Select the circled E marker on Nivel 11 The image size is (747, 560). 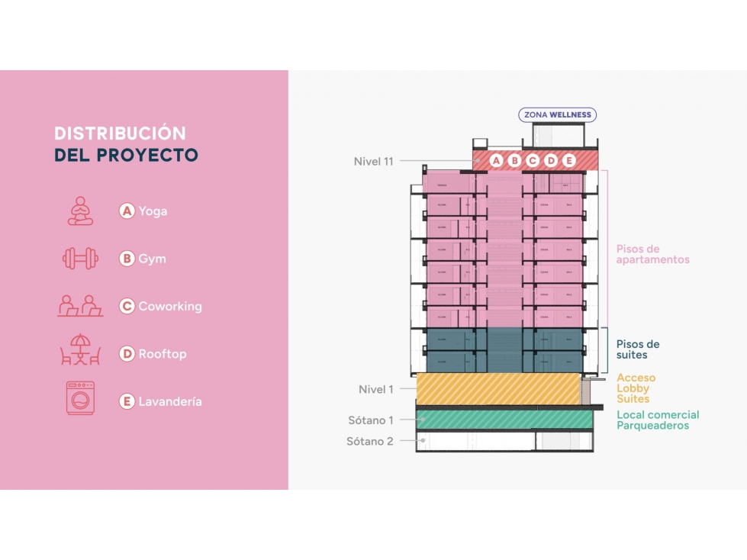pyautogui.click(x=568, y=160)
